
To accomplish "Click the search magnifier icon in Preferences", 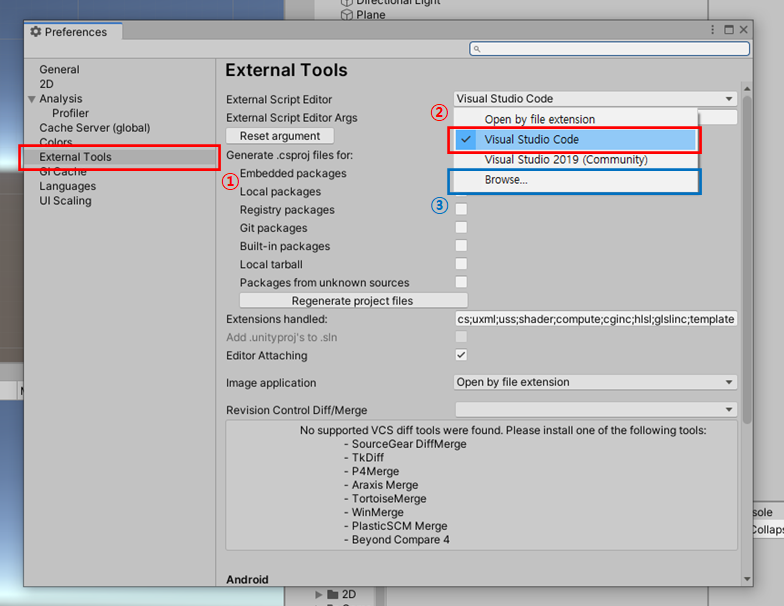I will [x=477, y=49].
